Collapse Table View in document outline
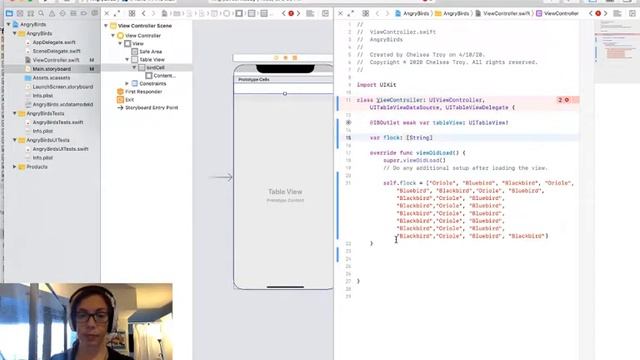Screen dimensions: 640x360 [x=127, y=60]
